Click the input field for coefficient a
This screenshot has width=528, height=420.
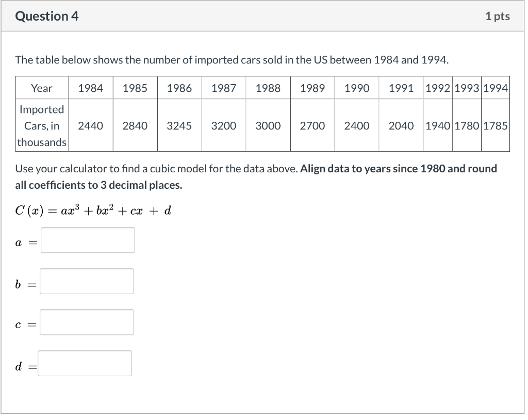88,240
